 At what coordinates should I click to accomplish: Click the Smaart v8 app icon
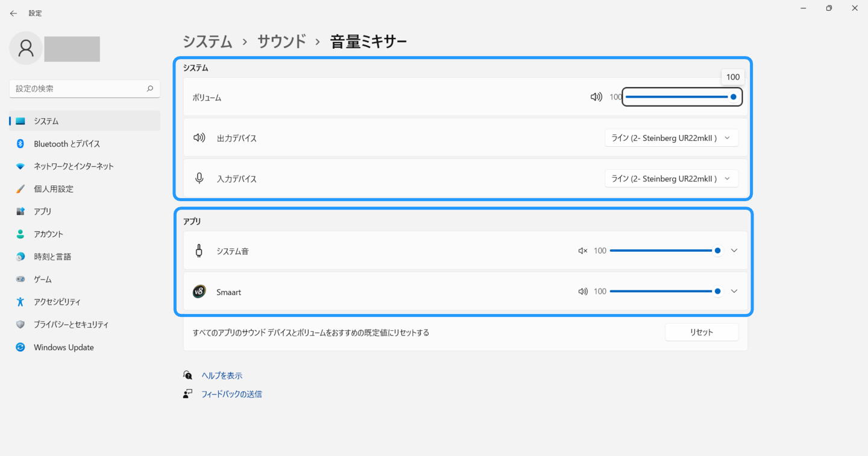199,292
